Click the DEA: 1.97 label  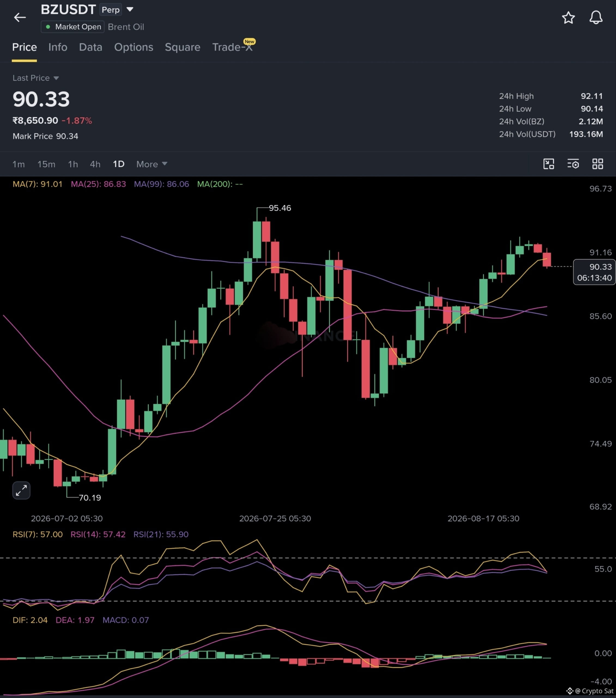point(75,620)
